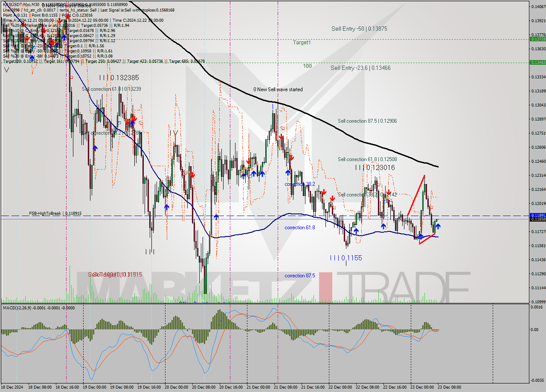Screen dimensions: 546x392
Task: Select the blue 'correction 87.5' label
Action: click(300, 276)
